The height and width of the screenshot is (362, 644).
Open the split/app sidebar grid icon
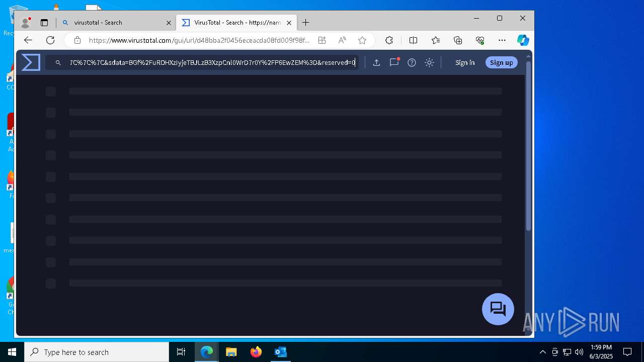pyautogui.click(x=322, y=40)
